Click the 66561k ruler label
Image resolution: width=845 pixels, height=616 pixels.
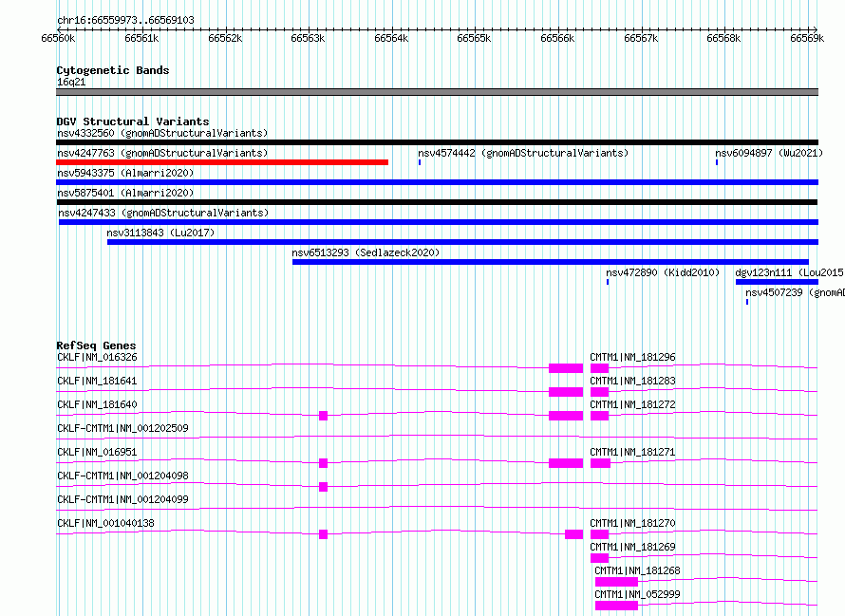point(141,38)
